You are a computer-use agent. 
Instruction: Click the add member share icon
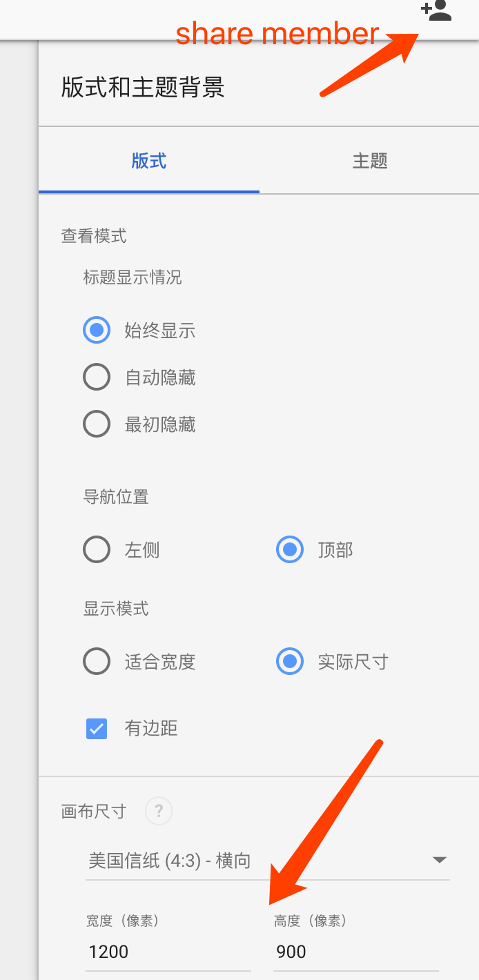point(436,12)
